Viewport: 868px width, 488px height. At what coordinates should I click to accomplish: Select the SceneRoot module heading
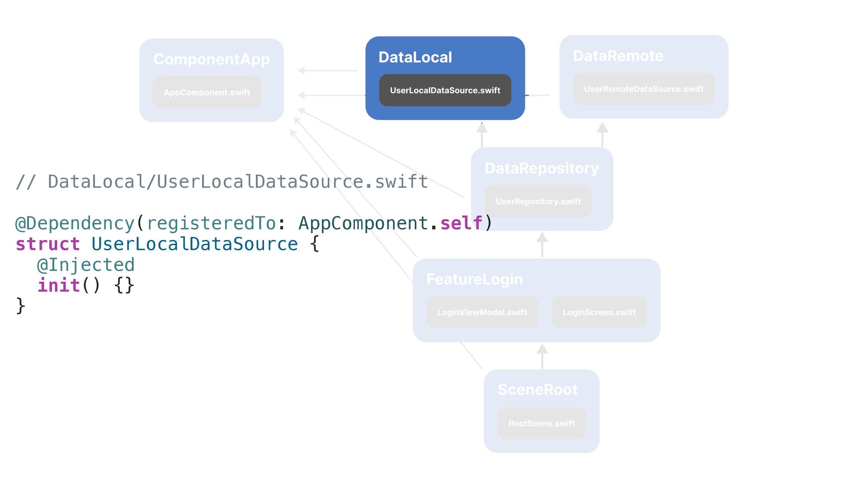pos(538,389)
